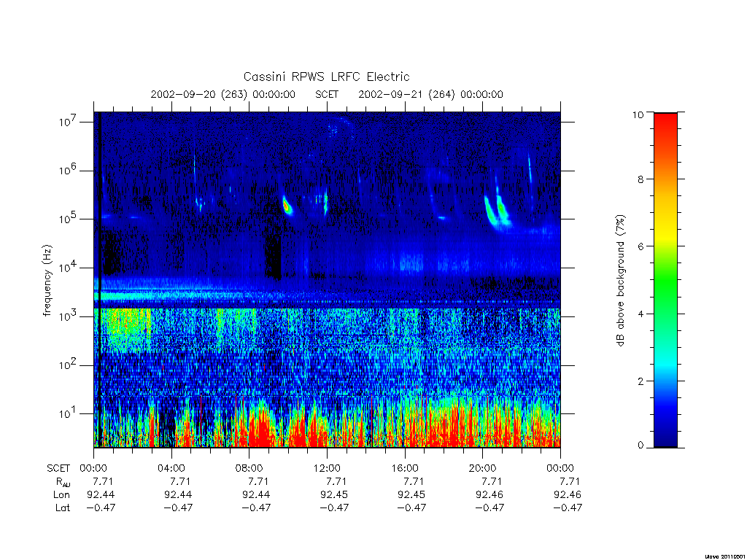This screenshot has height=560, width=747.
Task: Click the 10^5 frequency tick label
Action: click(x=69, y=219)
